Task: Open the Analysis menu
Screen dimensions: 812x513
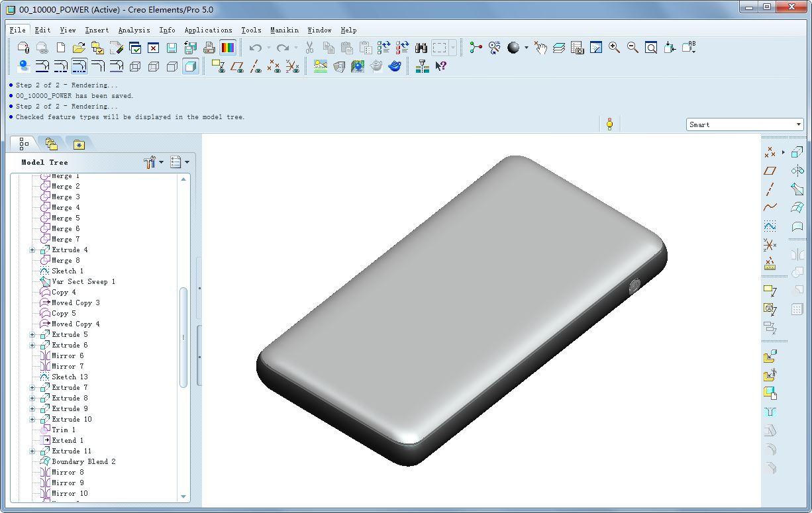Action: (x=134, y=30)
